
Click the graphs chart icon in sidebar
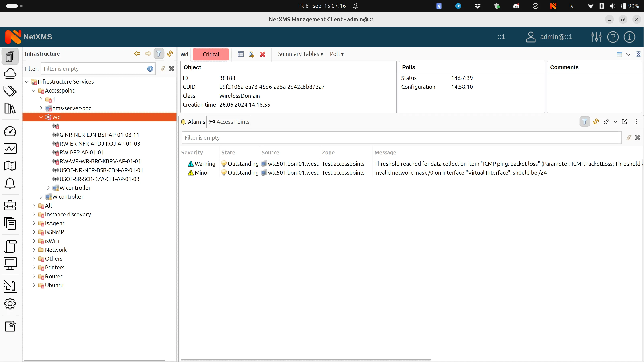pos(10,148)
